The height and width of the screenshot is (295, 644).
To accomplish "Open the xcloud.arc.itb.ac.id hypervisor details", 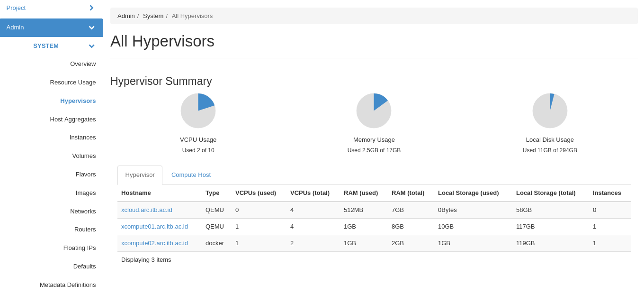I will click(146, 210).
